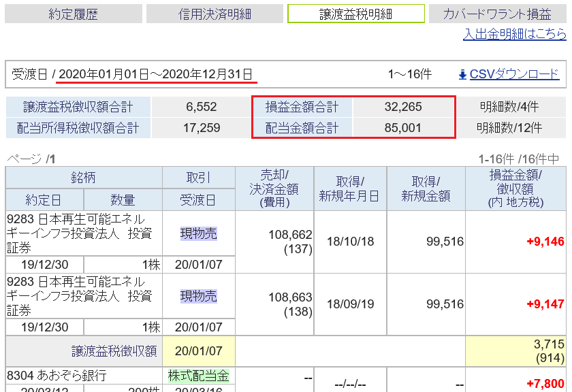This screenshot has height=392, width=572.
Task: Select the date range 2020年01月01日～2020年12月31日
Action: click(156, 74)
